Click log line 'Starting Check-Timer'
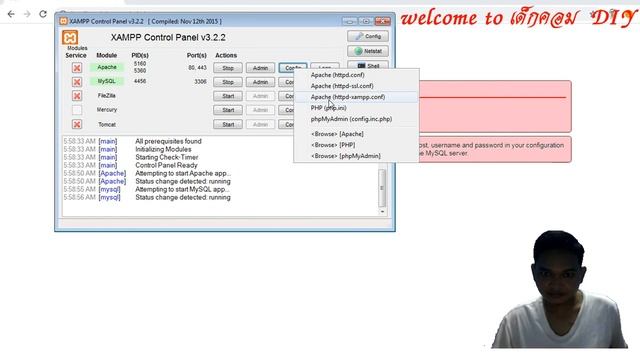Viewport: 640px width, 360px height. 167,157
